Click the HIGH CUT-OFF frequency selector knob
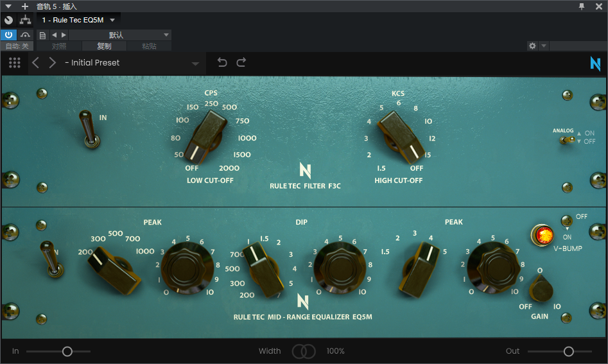 point(401,137)
